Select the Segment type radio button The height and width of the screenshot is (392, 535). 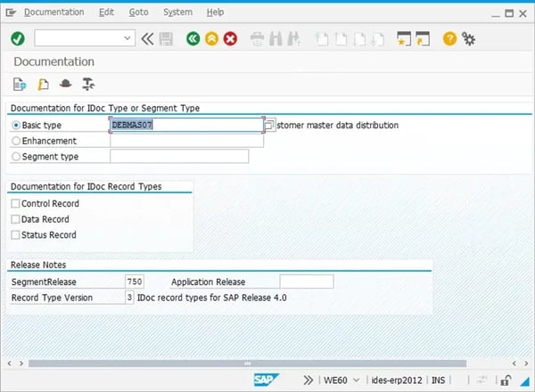[x=15, y=157]
